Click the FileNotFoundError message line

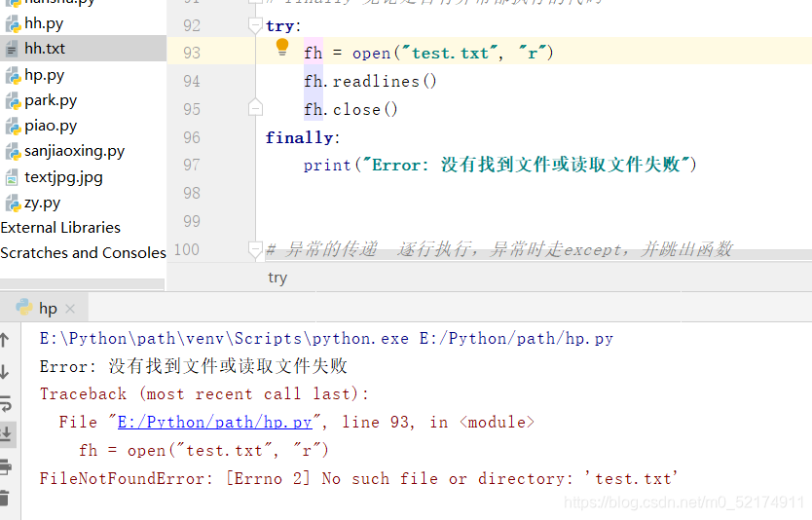(358, 478)
